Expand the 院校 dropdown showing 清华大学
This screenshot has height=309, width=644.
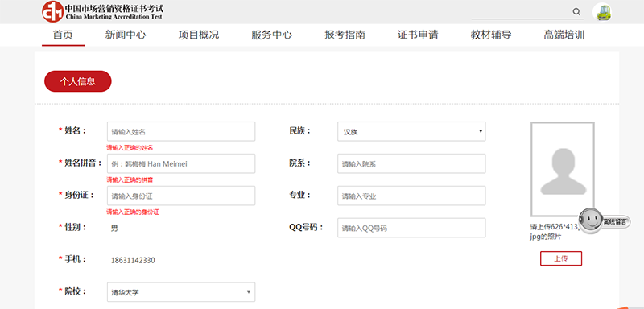point(181,292)
